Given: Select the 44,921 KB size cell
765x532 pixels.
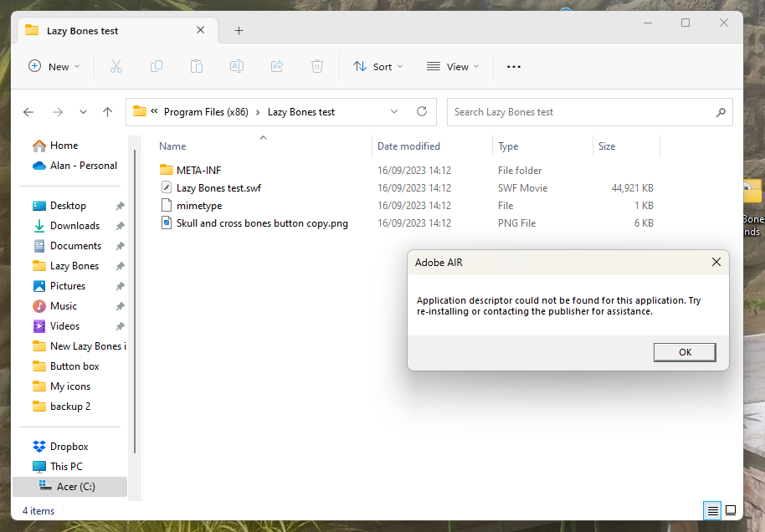Looking at the screenshot, I should coord(632,187).
